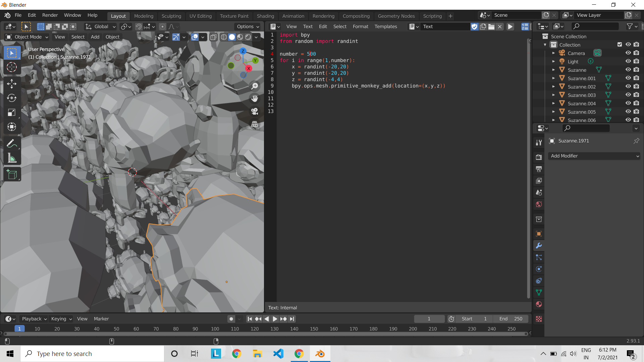This screenshot has width=644, height=362.
Task: Click frame 100 on the timeline
Action: (215, 329)
